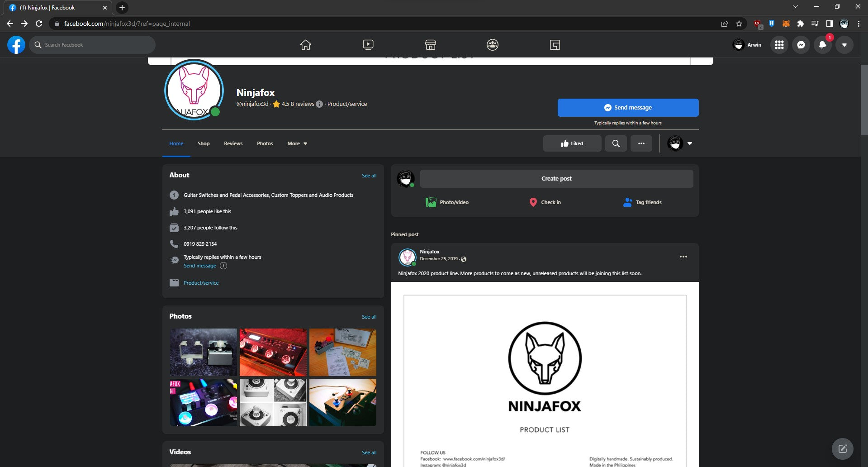
Task: Switch to the Reviews tab
Action: pos(233,143)
